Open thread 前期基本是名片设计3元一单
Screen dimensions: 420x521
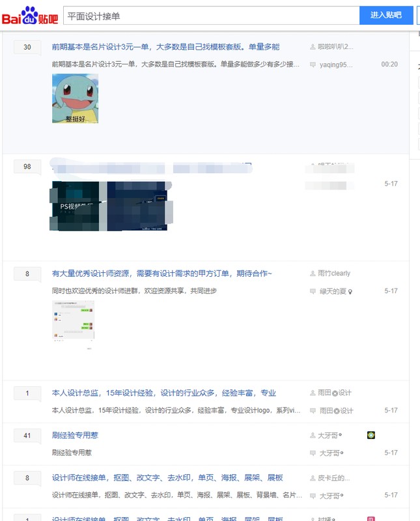click(x=165, y=47)
